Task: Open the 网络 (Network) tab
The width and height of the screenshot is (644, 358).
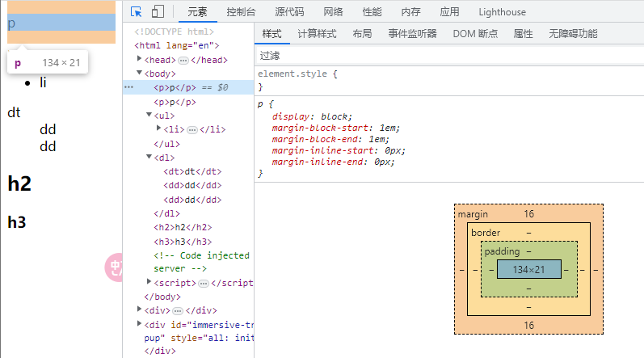Action: coord(333,12)
